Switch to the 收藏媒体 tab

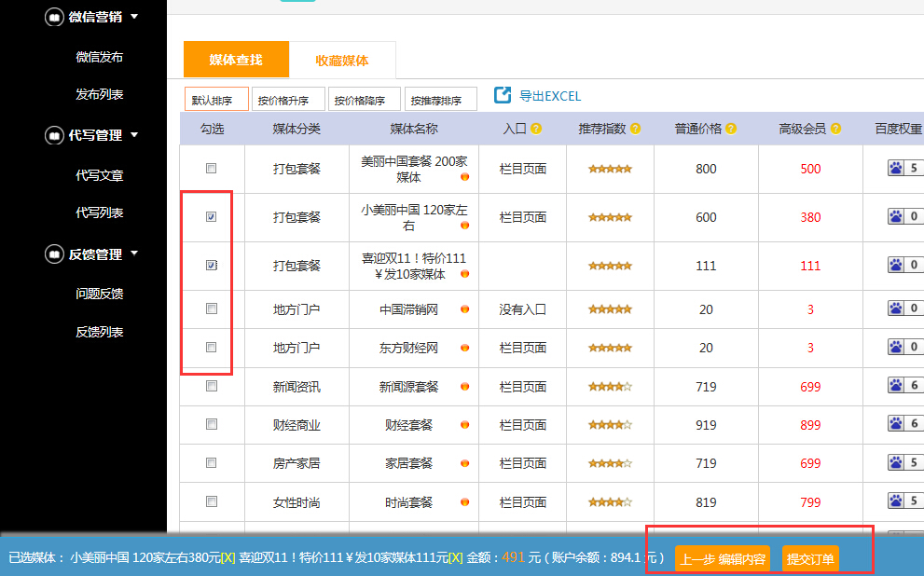tap(342, 58)
